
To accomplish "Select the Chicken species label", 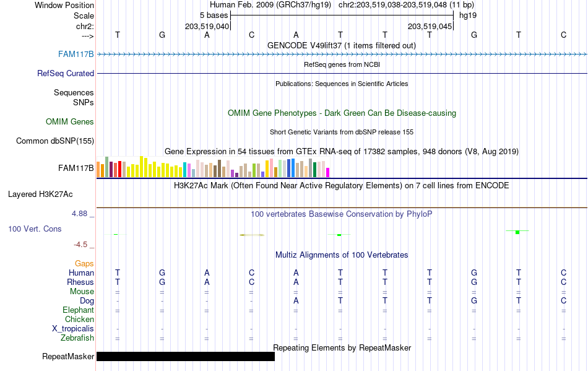I will coord(79,320).
